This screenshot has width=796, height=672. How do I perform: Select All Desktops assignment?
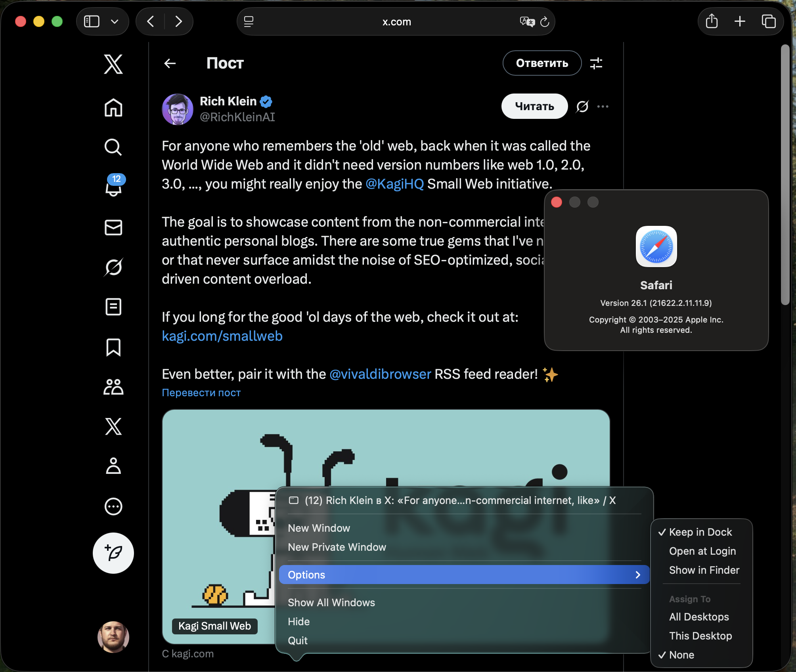click(x=698, y=617)
